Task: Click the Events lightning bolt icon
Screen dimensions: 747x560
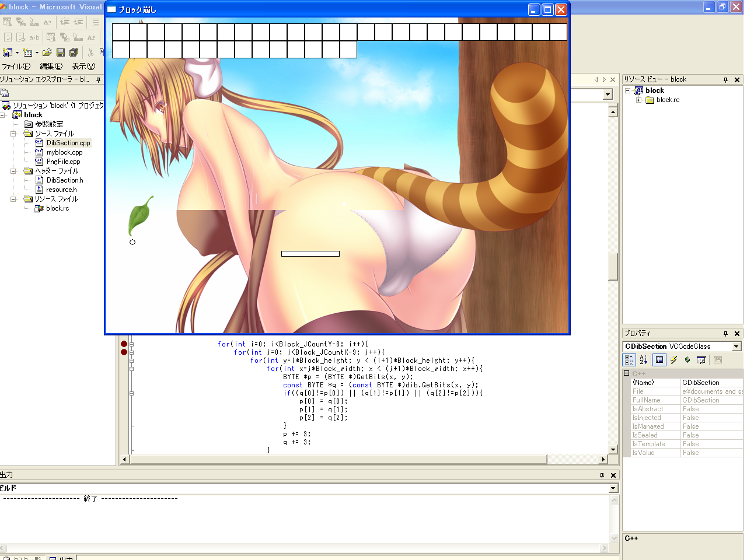Action: pos(673,360)
